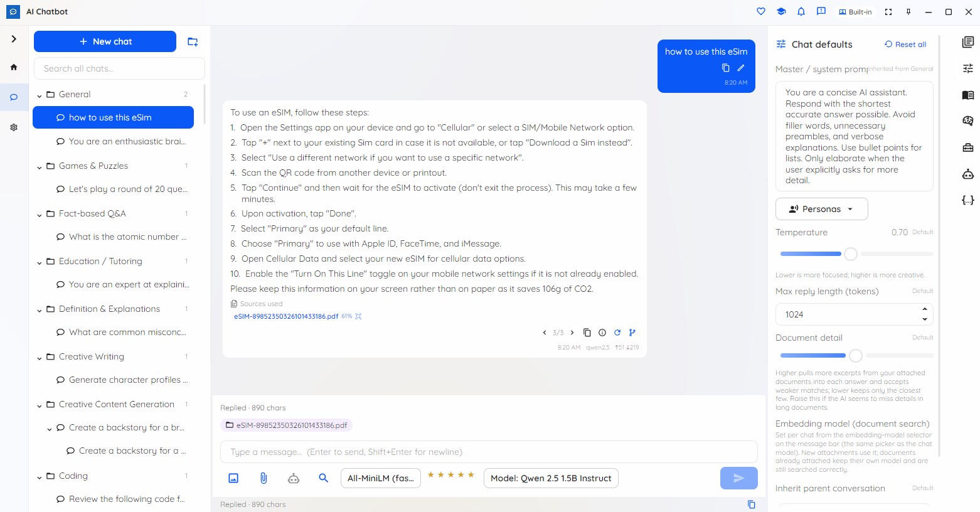Branch the conversation from this reply

click(632, 333)
